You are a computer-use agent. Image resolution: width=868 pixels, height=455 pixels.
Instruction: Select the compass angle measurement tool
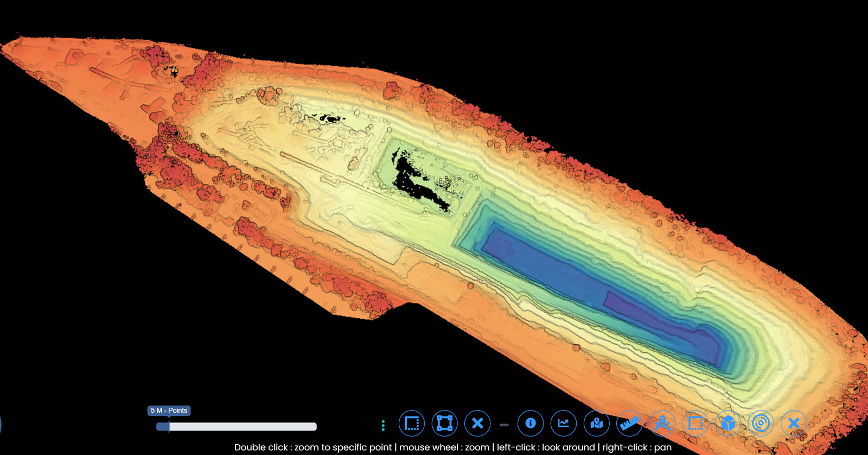coord(662,424)
